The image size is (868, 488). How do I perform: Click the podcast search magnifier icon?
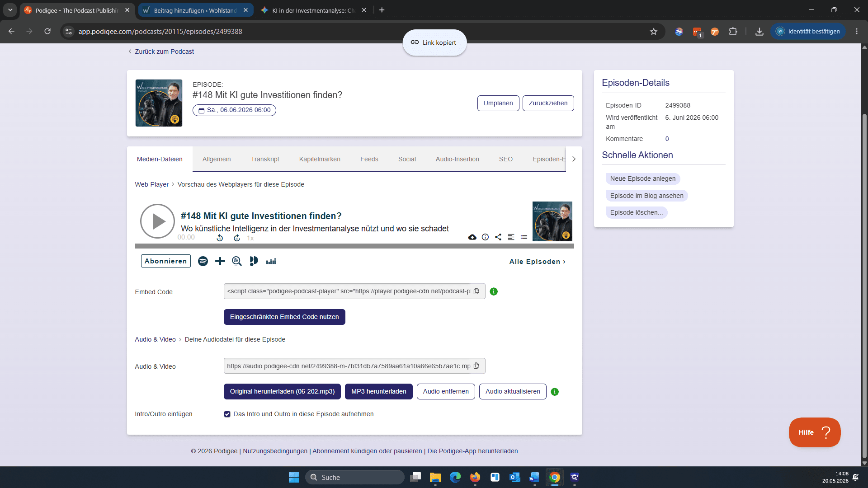[237, 261]
